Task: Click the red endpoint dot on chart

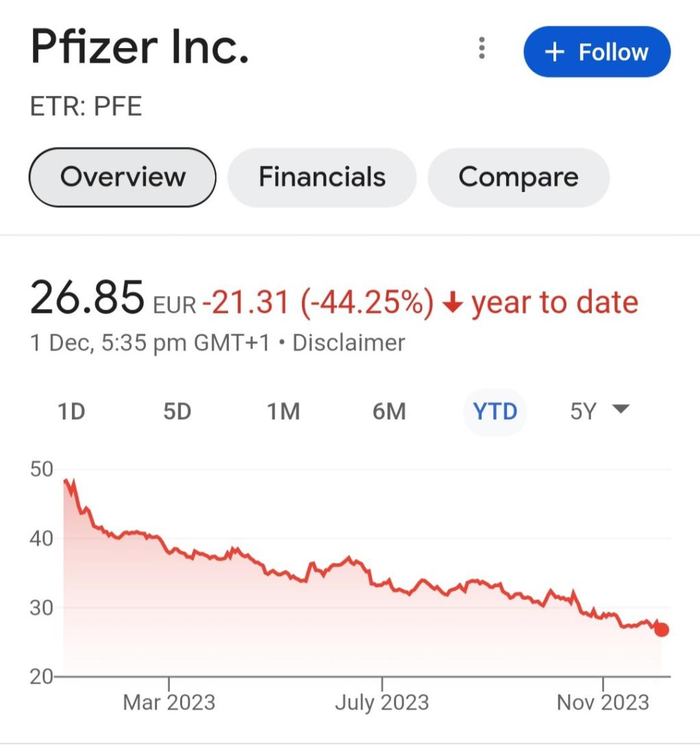Action: coord(662,630)
